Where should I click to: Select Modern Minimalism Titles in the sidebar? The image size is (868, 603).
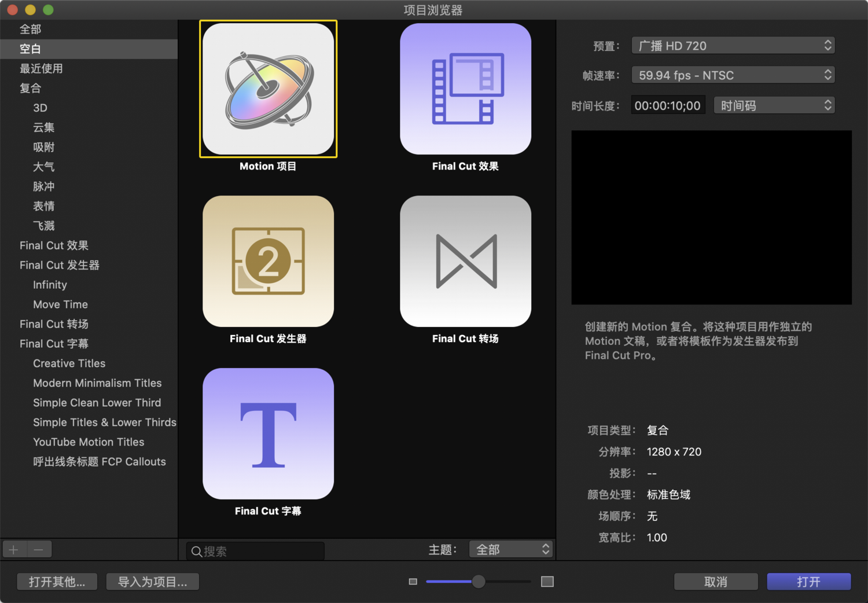(x=89, y=384)
